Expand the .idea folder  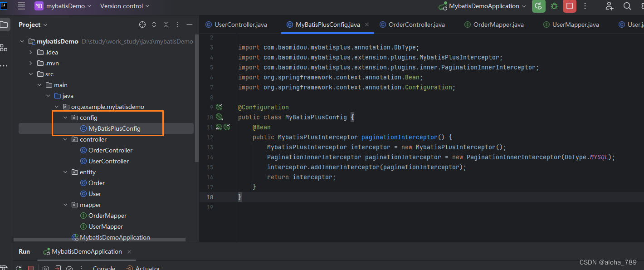(x=31, y=52)
